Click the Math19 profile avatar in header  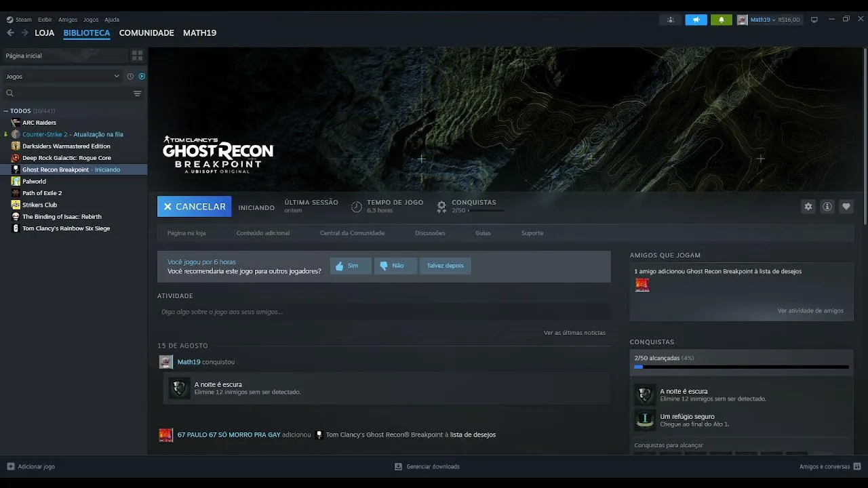click(743, 20)
